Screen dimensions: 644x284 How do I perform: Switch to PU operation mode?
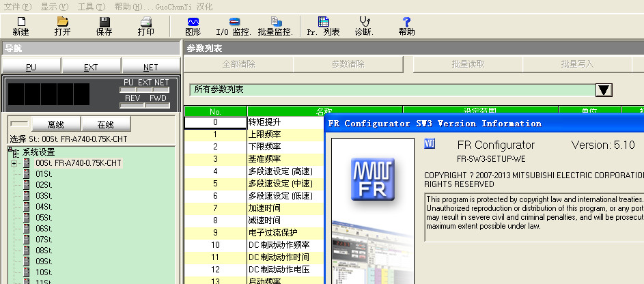[x=31, y=67]
